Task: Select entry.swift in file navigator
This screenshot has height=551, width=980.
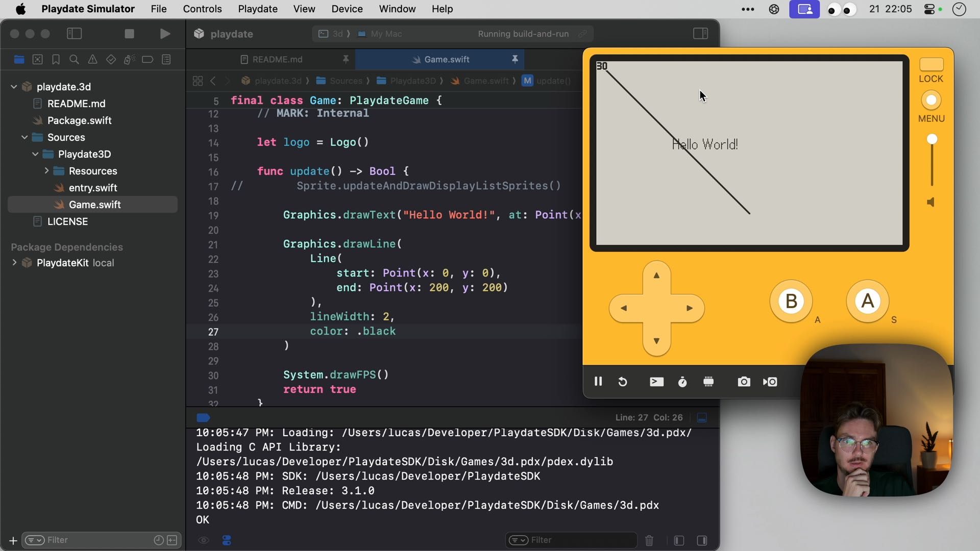Action: [93, 188]
